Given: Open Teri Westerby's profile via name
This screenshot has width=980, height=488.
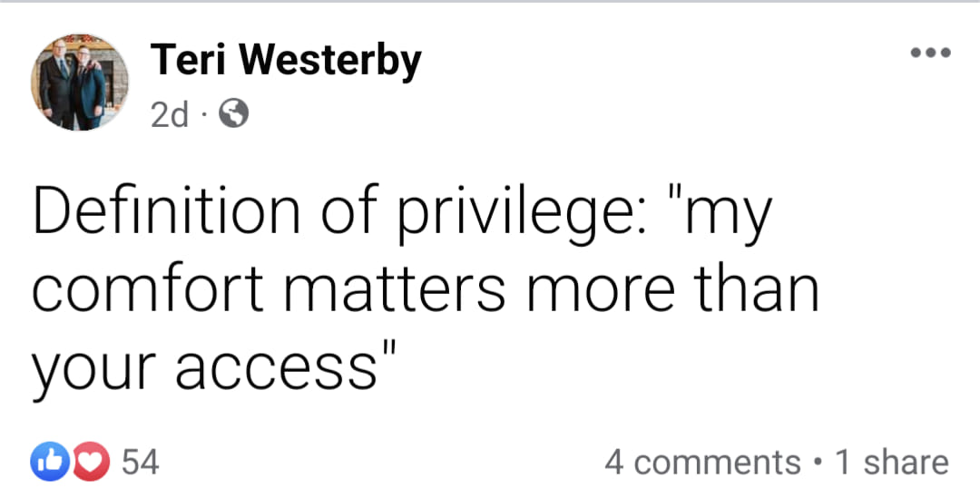Looking at the screenshot, I should 285,61.
